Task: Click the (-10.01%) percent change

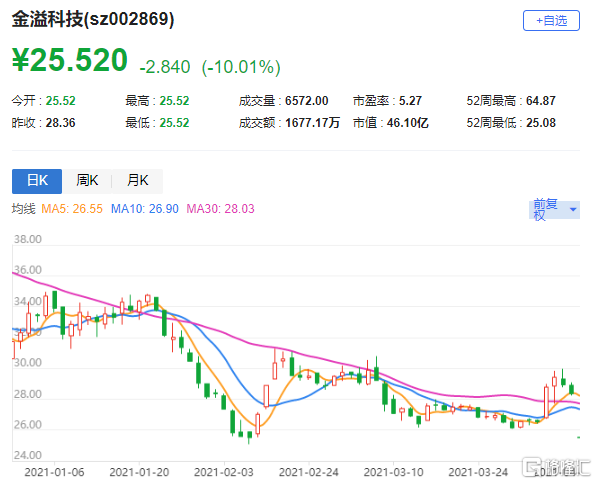Action: [x=241, y=67]
